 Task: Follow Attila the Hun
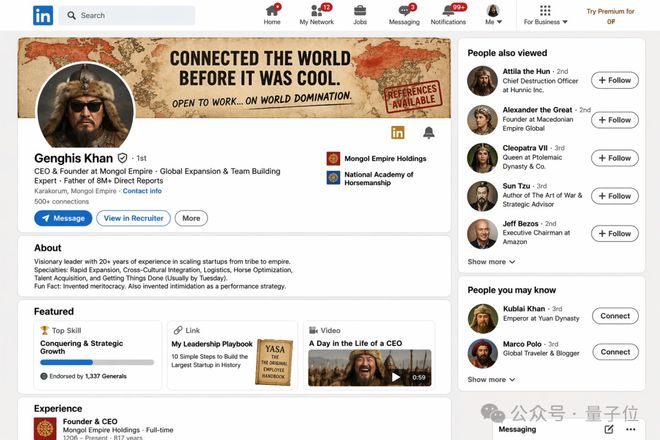point(615,80)
